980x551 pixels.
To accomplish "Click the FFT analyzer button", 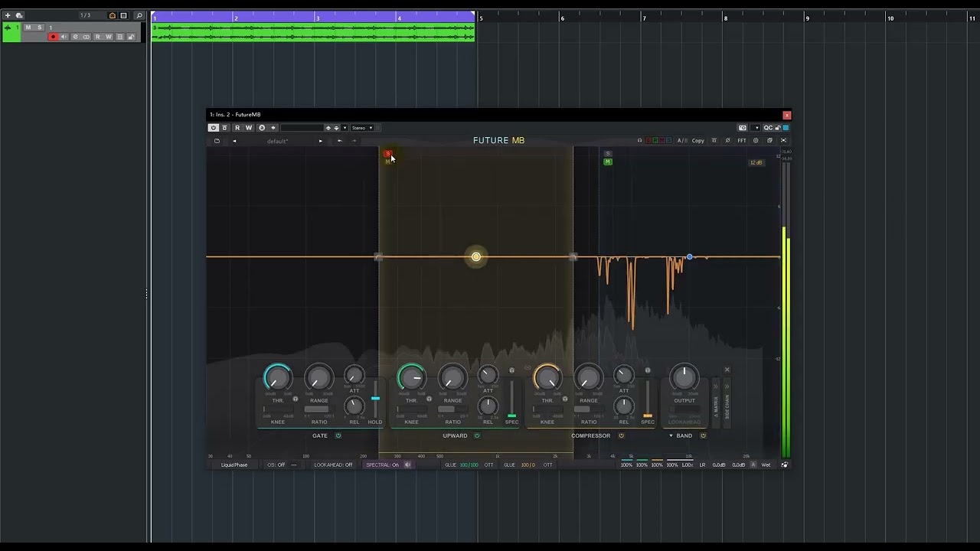I will [742, 140].
